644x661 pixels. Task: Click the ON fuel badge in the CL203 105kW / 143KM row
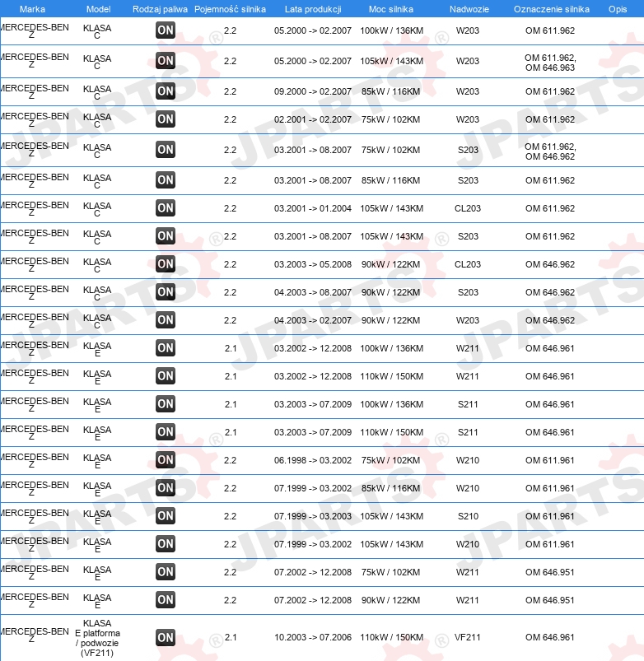[x=166, y=208]
